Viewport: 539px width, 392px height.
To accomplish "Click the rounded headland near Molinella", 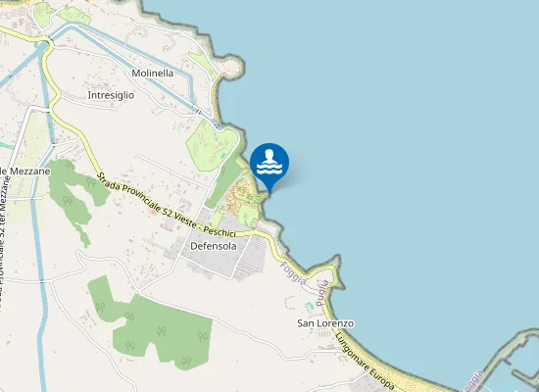I will pos(232,66).
